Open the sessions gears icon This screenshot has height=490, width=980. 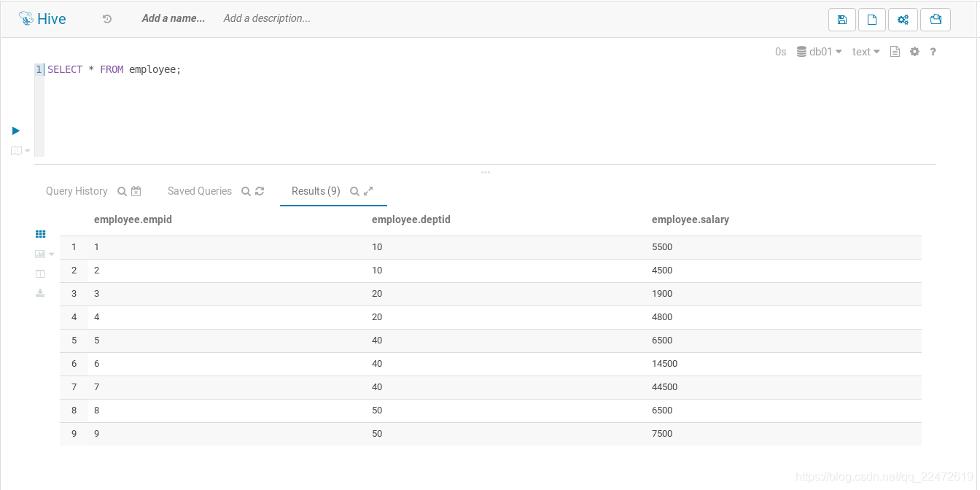pyautogui.click(x=903, y=20)
